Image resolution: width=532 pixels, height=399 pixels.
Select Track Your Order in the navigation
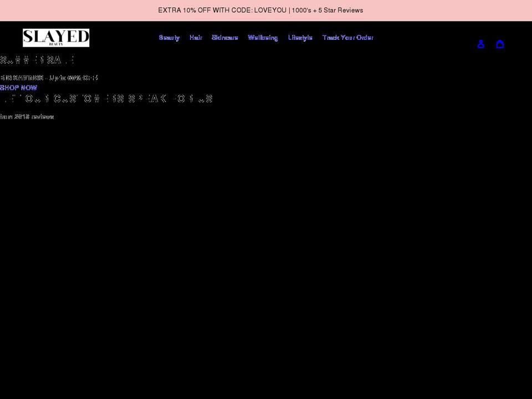tap(348, 38)
